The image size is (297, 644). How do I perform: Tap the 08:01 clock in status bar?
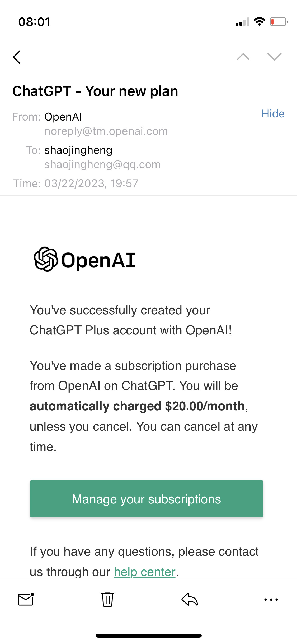coord(34,22)
